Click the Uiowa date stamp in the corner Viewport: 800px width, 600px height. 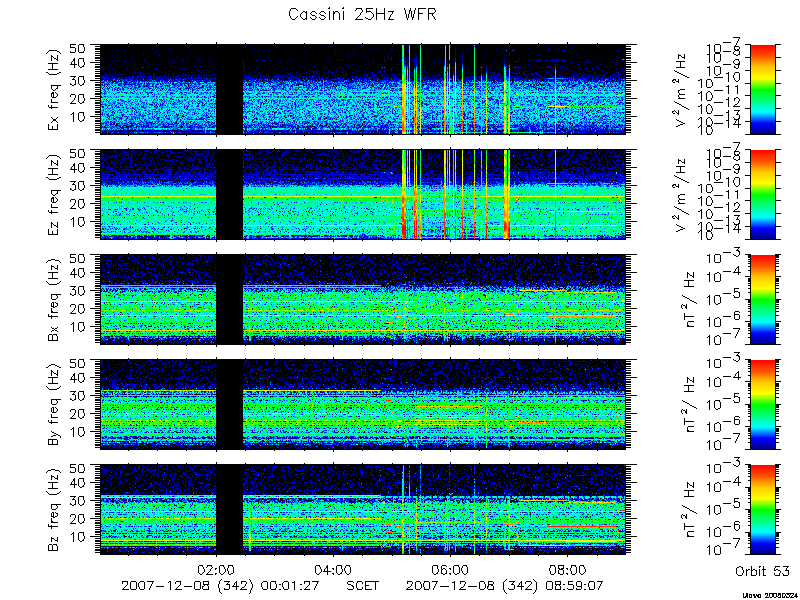pyautogui.click(x=771, y=595)
